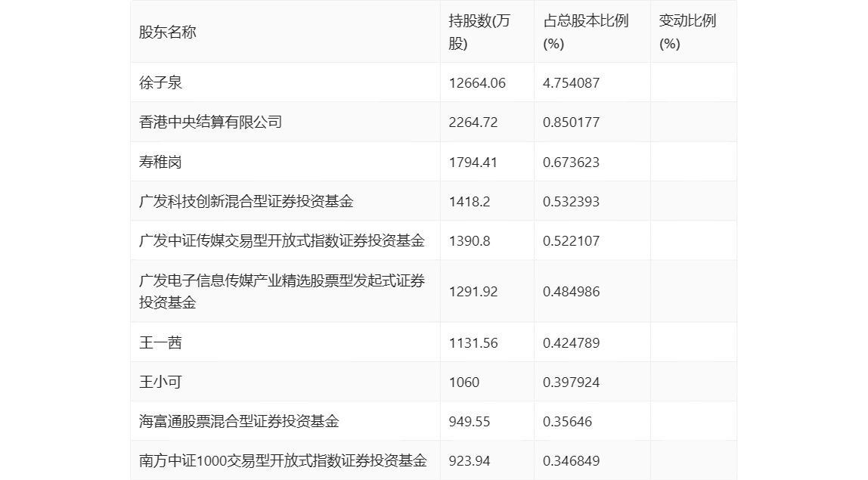
Task: Select 广发科技创新混合型证券投资基金 row name
Action: [246, 201]
